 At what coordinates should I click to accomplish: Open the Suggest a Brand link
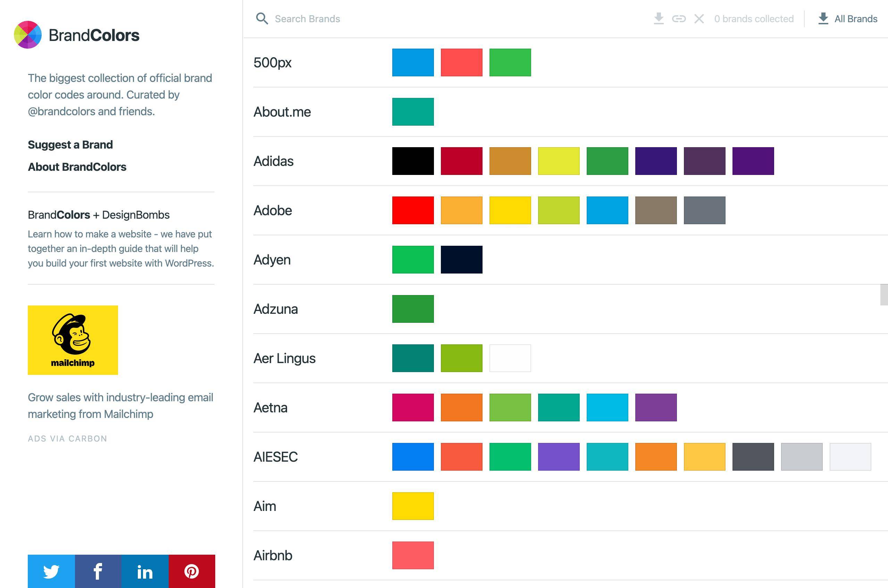(x=70, y=145)
